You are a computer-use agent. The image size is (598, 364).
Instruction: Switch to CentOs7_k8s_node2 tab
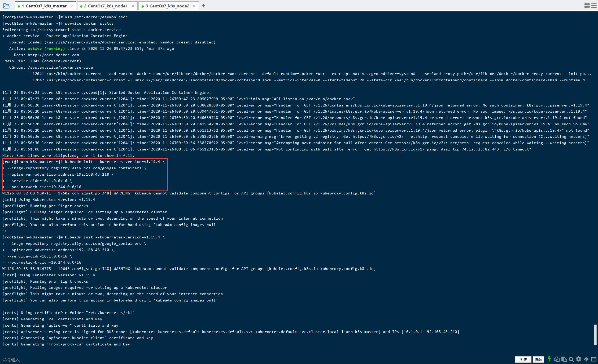(167, 6)
